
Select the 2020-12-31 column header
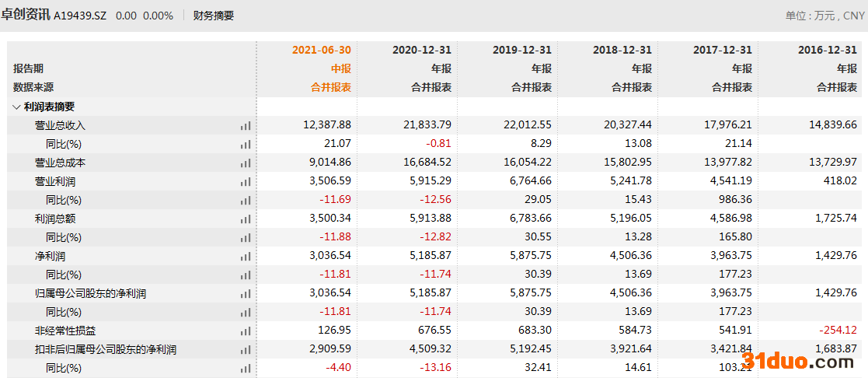point(421,50)
